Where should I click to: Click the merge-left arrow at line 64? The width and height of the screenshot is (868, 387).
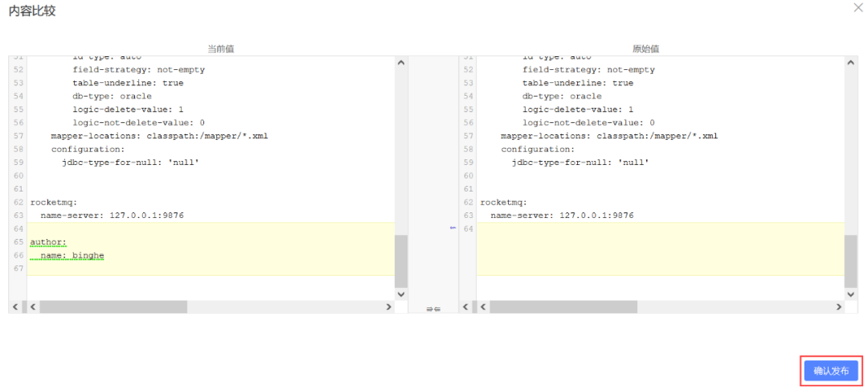[452, 228]
